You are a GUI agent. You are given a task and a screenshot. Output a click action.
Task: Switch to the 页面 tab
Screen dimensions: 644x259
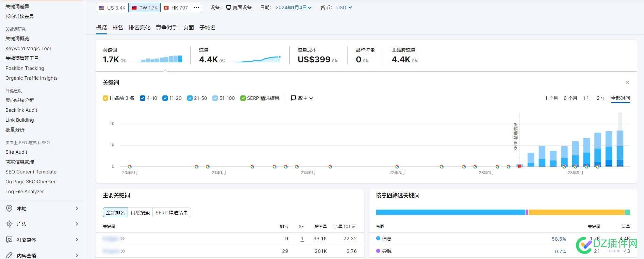[x=188, y=28]
